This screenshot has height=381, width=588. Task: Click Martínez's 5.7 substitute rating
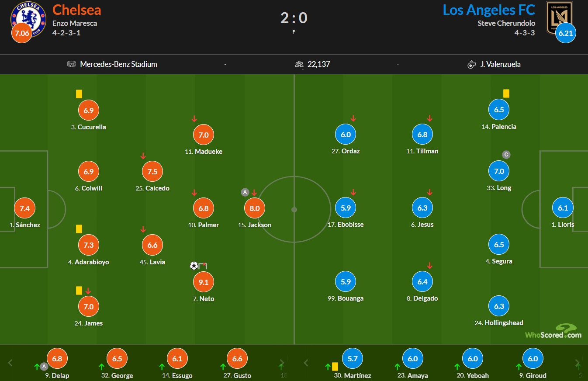tap(353, 359)
